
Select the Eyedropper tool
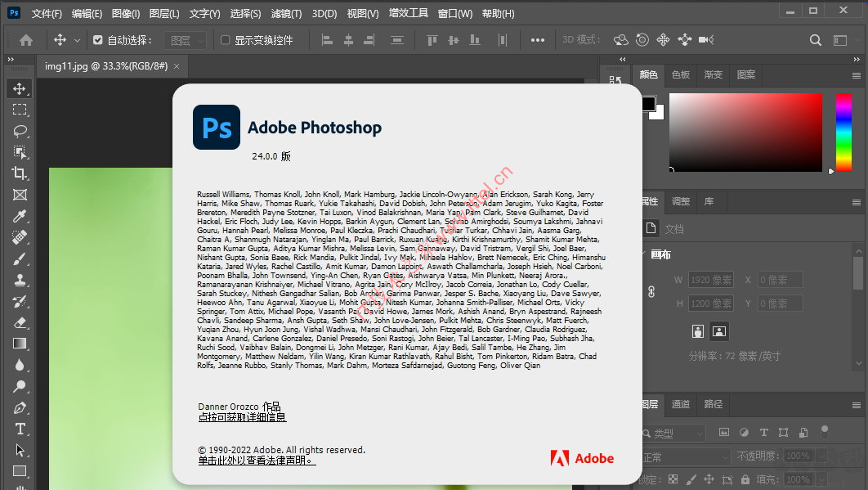tap(20, 216)
